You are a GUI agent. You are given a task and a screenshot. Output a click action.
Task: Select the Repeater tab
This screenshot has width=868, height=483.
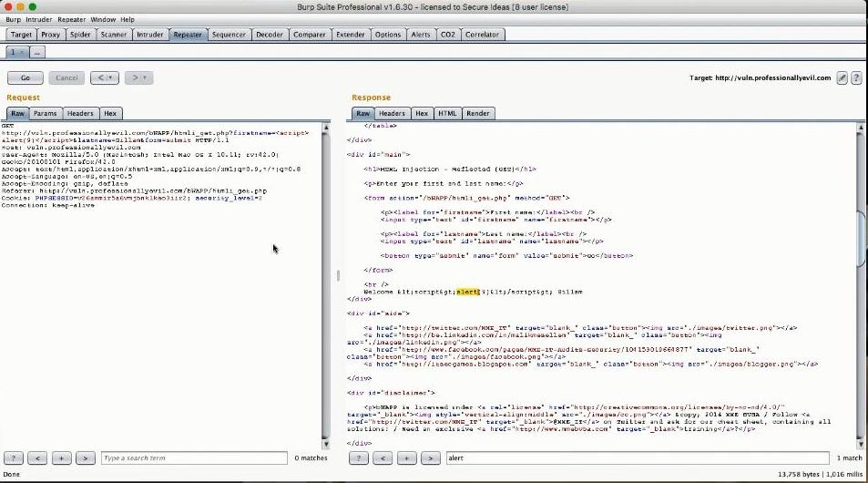(x=188, y=35)
